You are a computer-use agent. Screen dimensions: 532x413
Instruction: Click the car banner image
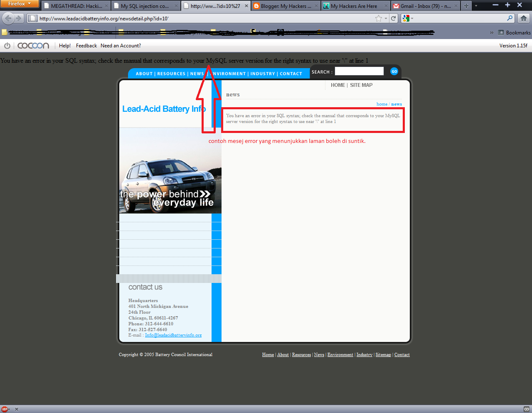point(170,171)
